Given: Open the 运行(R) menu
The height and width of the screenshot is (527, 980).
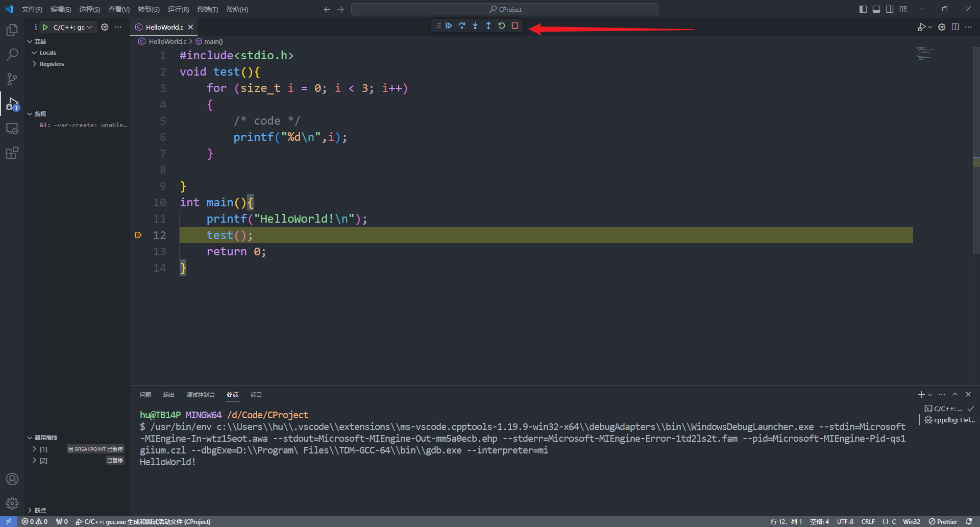Looking at the screenshot, I should [x=178, y=9].
